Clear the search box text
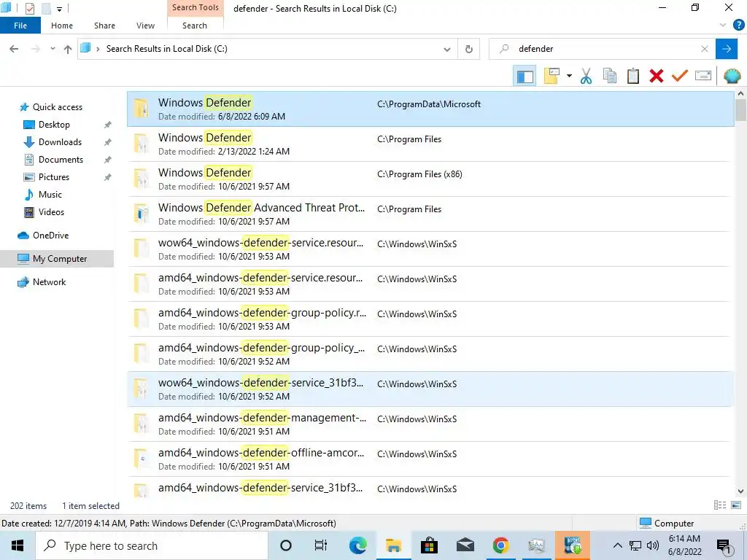The image size is (747, 560). pos(705,49)
